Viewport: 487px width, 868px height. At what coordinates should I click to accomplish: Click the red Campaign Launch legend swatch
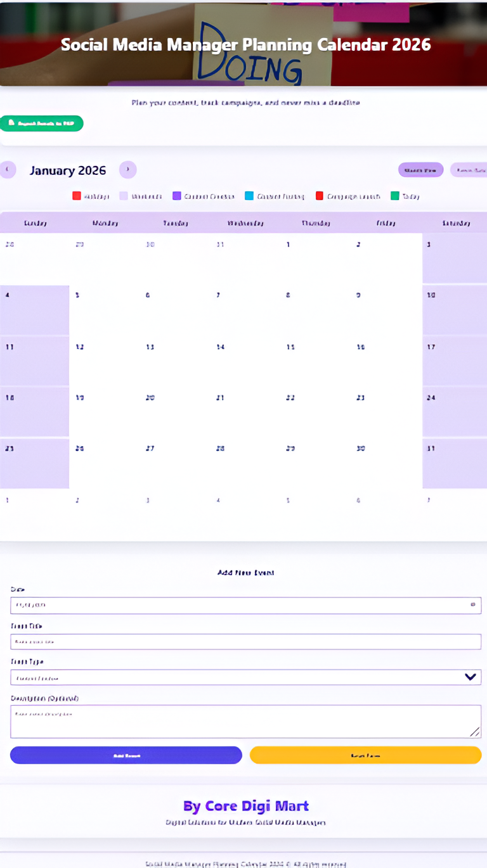tap(320, 196)
